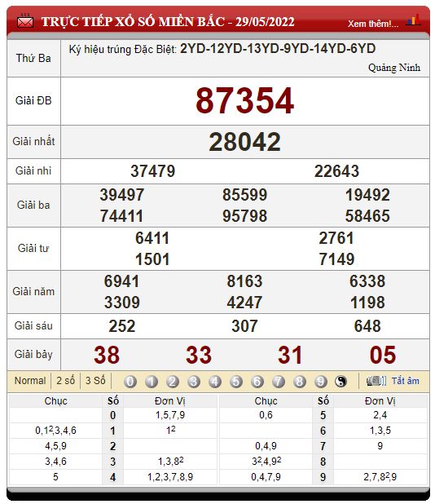Select the digit 7 ball filter
This screenshot has width=435, height=504.
279,382
